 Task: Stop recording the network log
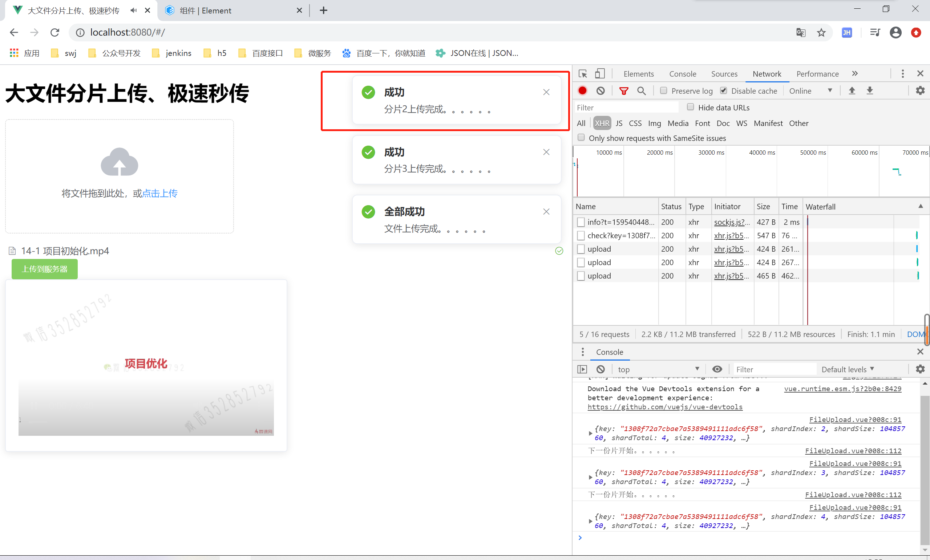tap(582, 90)
